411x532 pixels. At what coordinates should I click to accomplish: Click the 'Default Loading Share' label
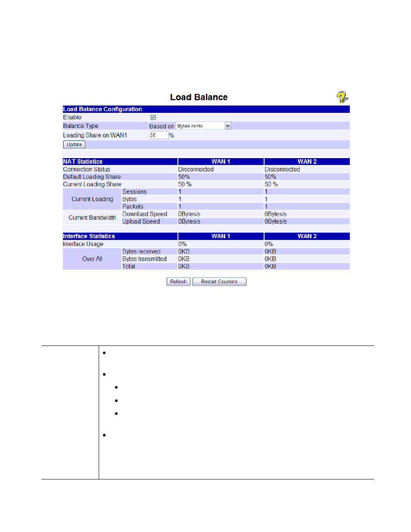tap(92, 177)
